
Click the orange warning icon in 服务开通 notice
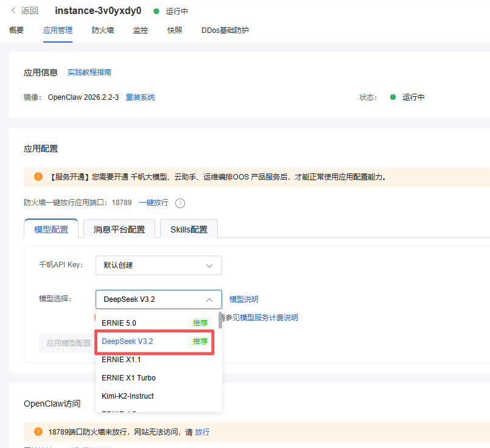(x=38, y=177)
